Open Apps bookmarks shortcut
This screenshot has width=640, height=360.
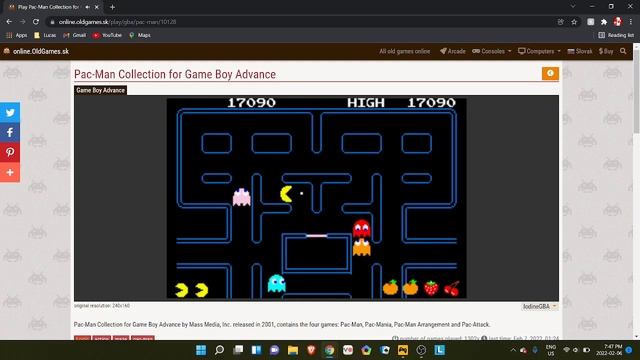[x=16, y=36]
